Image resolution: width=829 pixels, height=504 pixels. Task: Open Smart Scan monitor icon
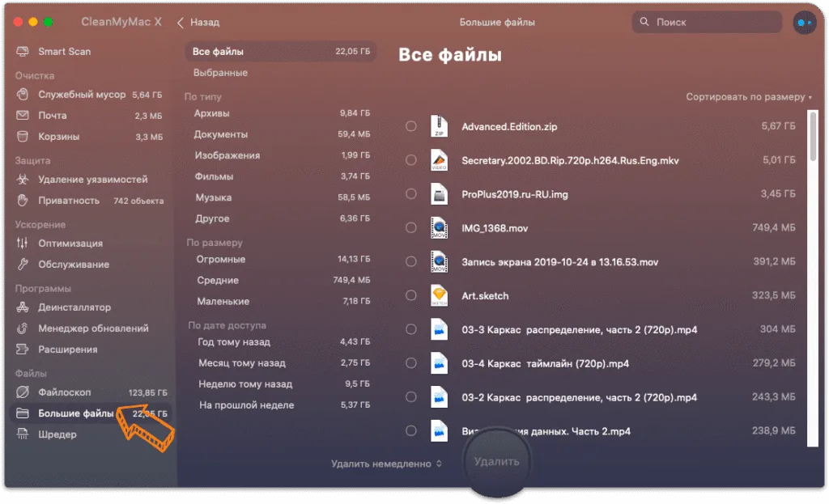(x=22, y=51)
